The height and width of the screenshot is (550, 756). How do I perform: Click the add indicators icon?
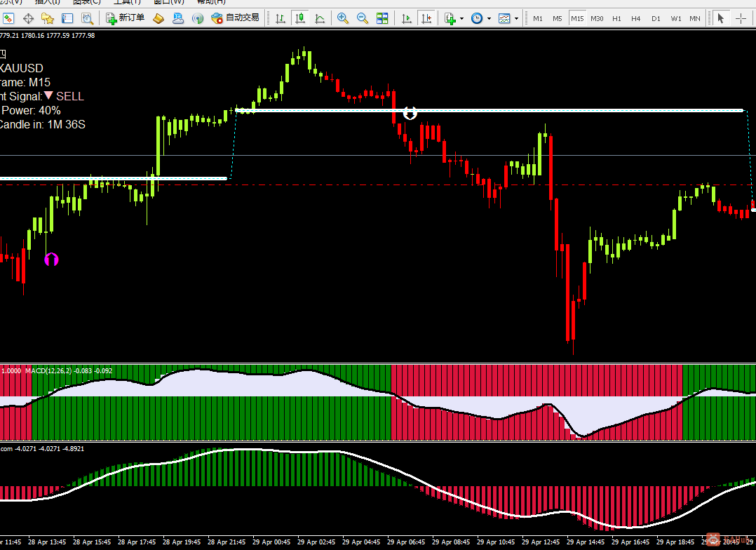(x=450, y=18)
